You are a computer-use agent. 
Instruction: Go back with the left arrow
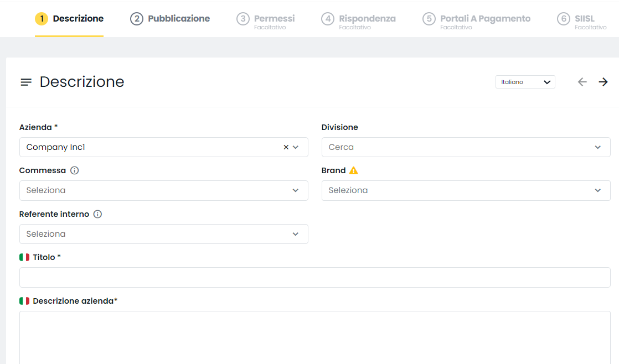(582, 82)
